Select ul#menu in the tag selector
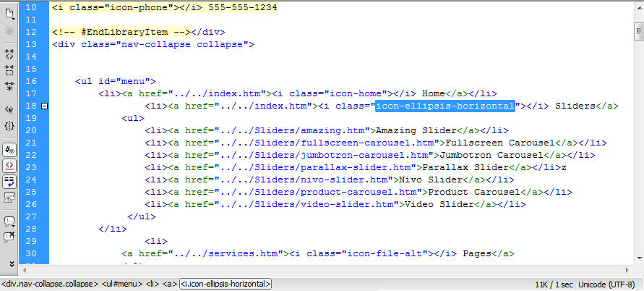The image size is (644, 291). coord(122,284)
